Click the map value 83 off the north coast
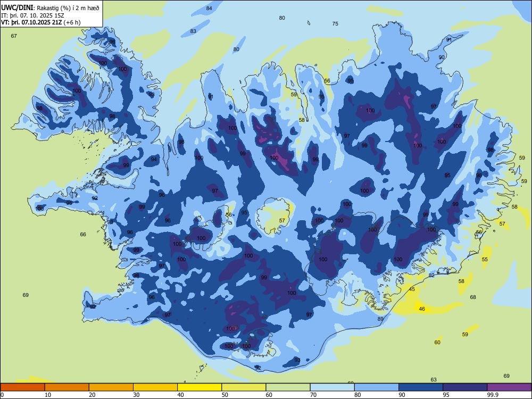The image size is (532, 399). 193,31
